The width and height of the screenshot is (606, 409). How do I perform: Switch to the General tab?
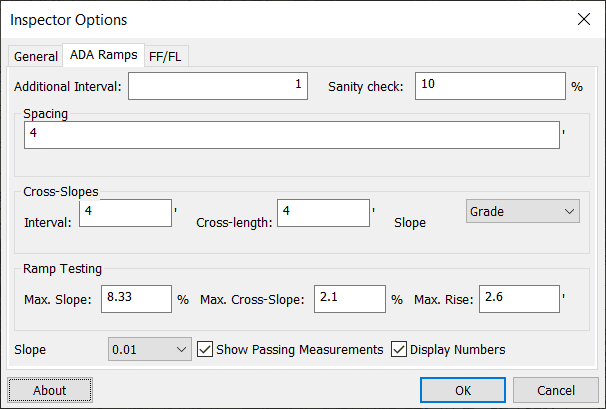click(36, 56)
